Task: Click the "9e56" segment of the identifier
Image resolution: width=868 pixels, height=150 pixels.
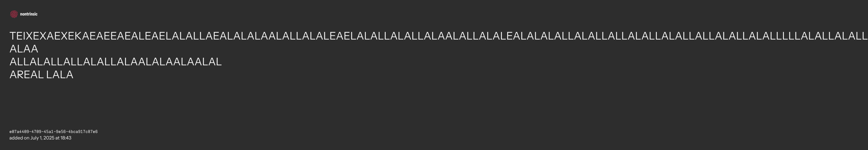Action: click(61, 132)
